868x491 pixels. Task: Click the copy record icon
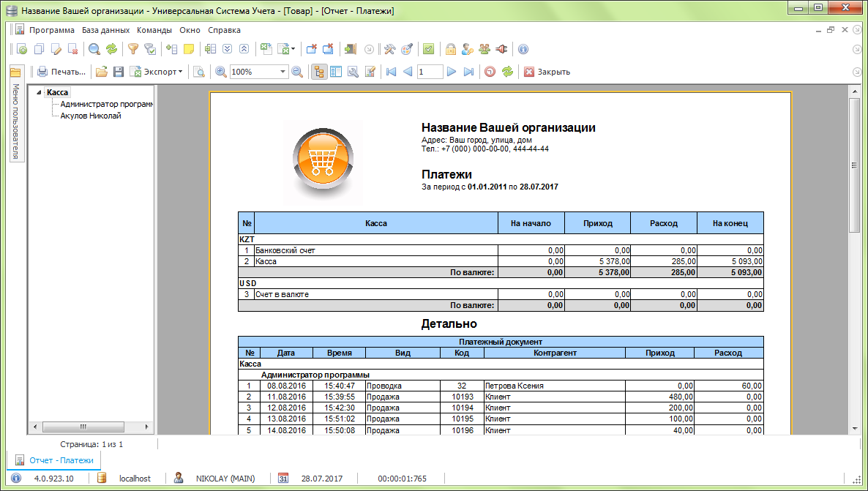tap(39, 49)
